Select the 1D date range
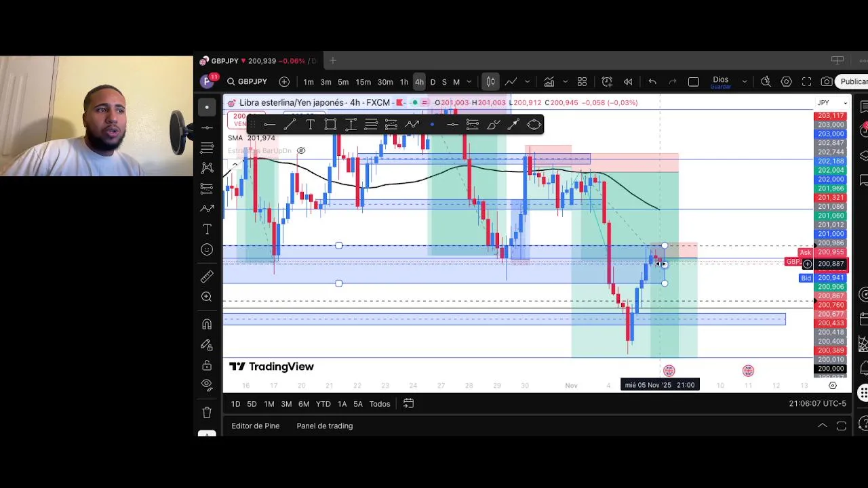The height and width of the screenshot is (488, 868). click(x=235, y=404)
